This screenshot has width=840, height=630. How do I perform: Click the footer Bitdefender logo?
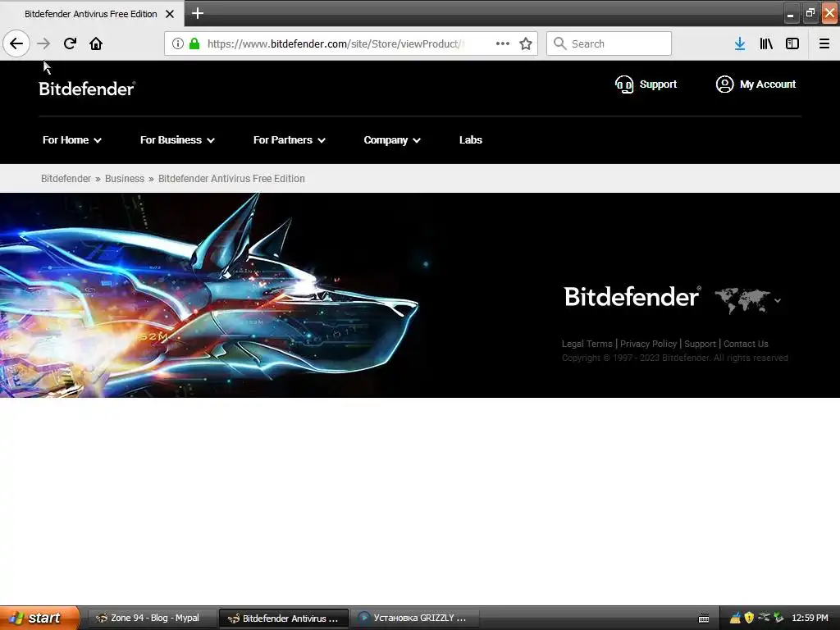point(632,297)
